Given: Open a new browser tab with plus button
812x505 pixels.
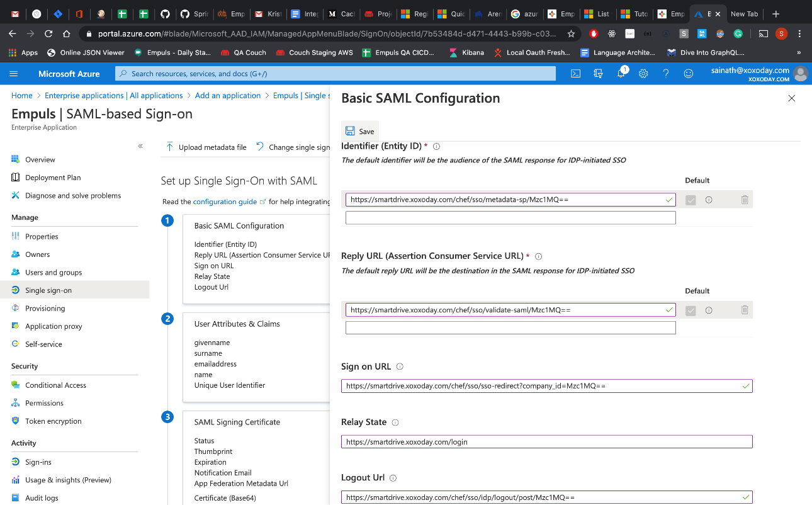Looking at the screenshot, I should 775,14.
